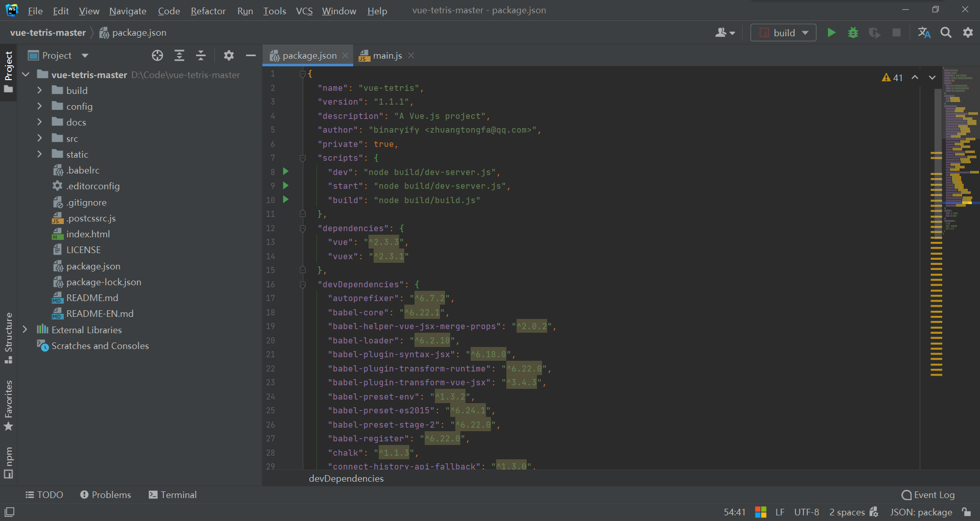
Task: Close the package.json editor tab
Action: [x=346, y=55]
